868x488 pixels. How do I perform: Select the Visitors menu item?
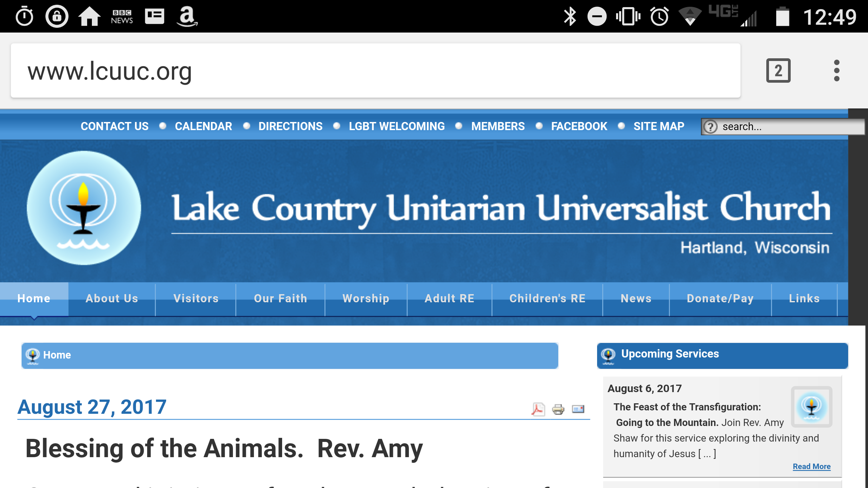coord(196,299)
